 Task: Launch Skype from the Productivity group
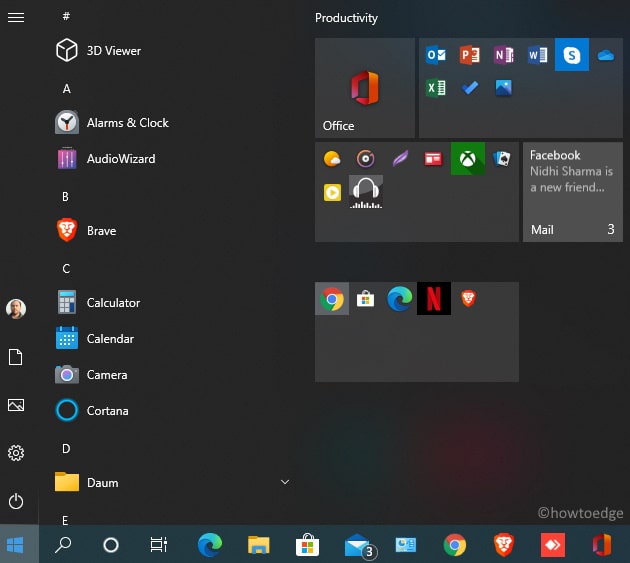[571, 55]
